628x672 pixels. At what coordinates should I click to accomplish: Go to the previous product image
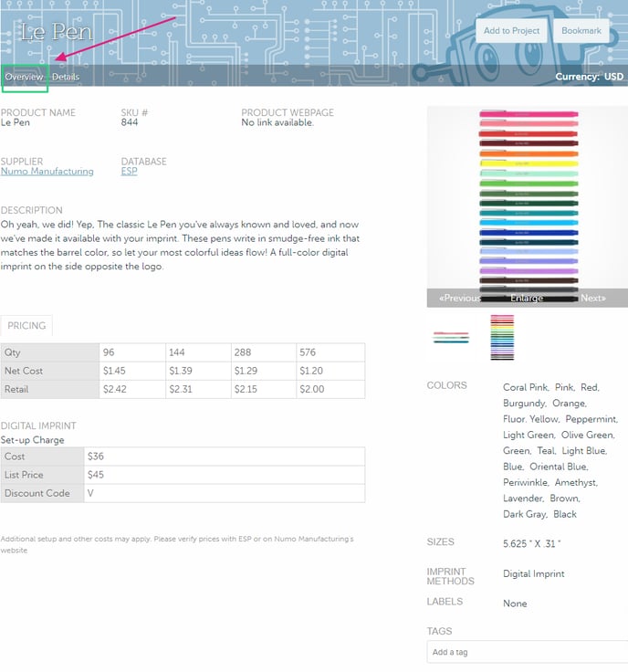[459, 299]
